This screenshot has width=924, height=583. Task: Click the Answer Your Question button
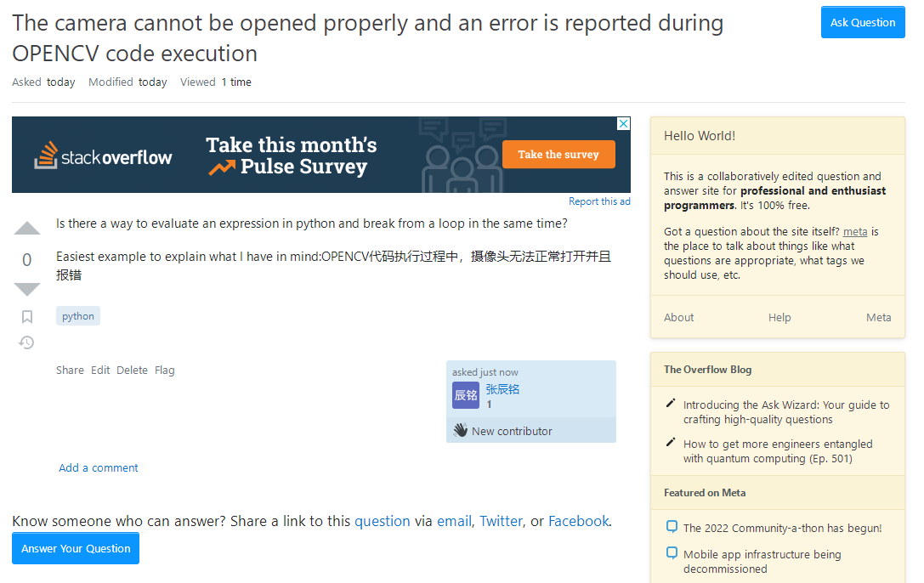coord(76,548)
